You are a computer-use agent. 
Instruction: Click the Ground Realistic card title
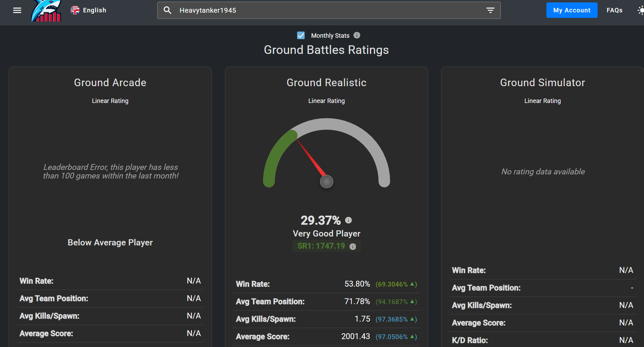[326, 83]
